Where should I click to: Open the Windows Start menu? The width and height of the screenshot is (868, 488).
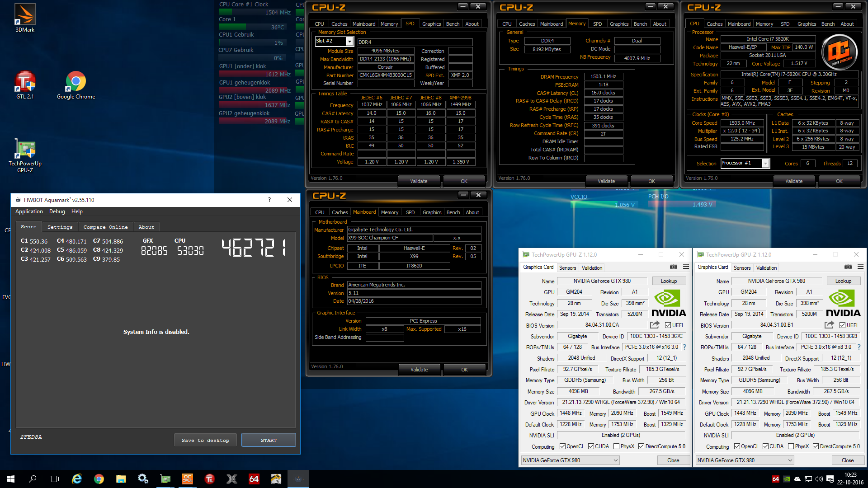11,479
